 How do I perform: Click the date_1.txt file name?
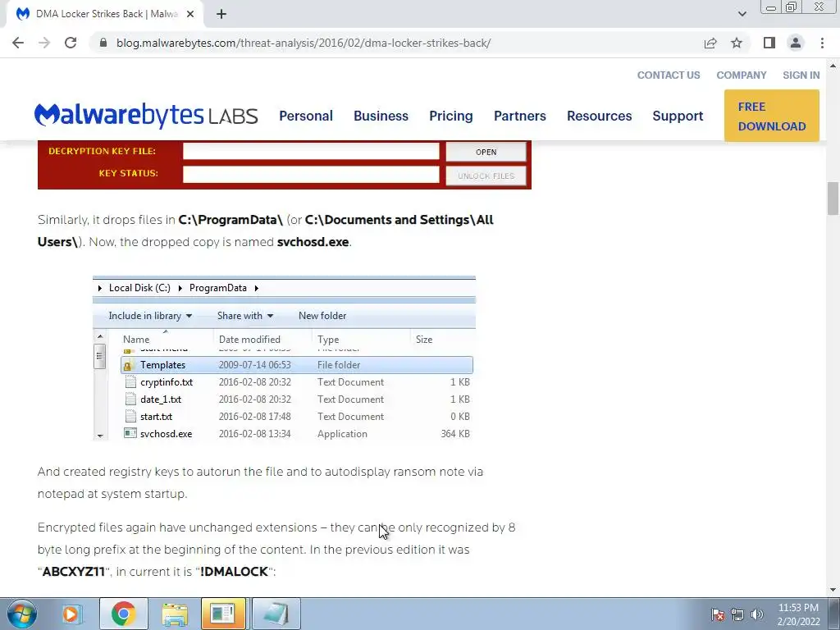coord(161,399)
